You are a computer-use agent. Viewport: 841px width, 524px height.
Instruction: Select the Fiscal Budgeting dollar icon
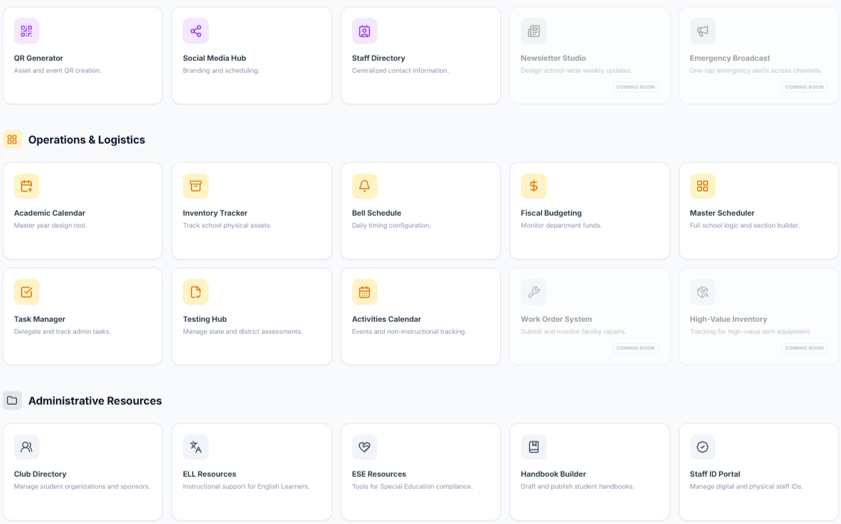pyautogui.click(x=533, y=186)
